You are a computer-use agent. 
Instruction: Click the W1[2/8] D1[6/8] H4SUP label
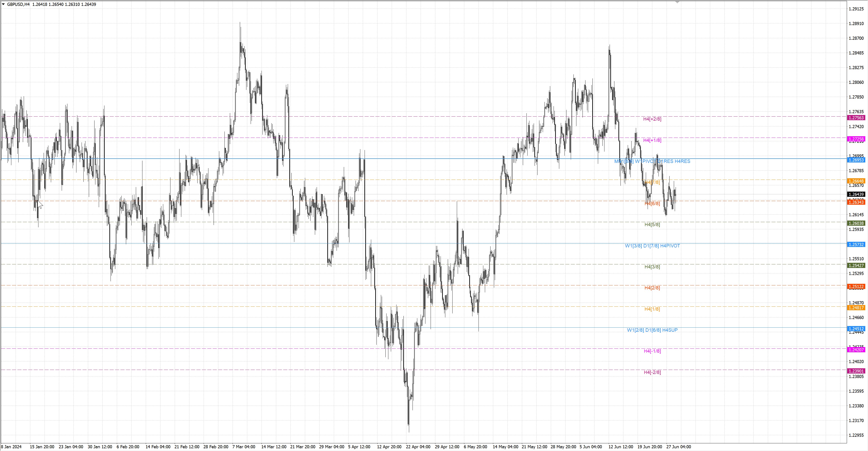652,330
